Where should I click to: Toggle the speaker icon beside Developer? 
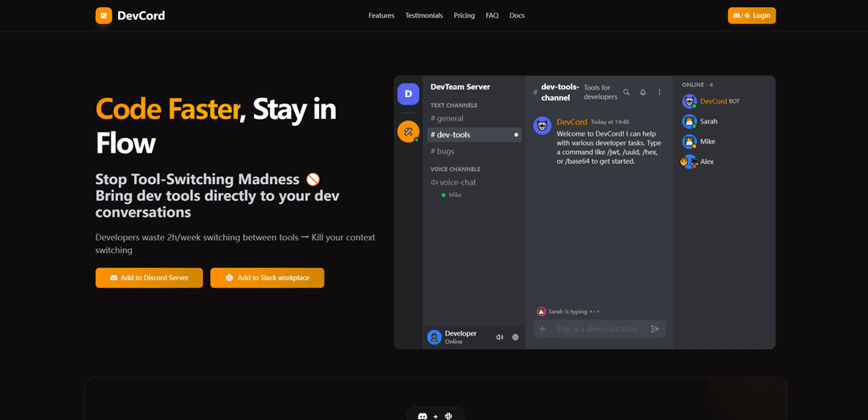[x=500, y=337]
